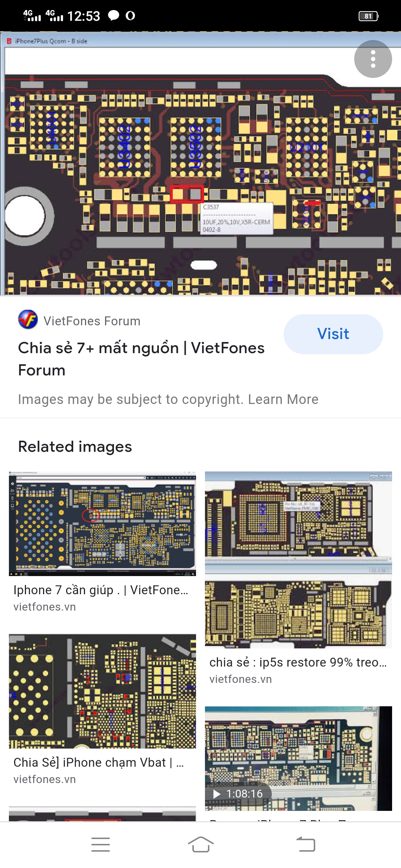Tap the Android back navigation icon
Viewport: 401px width, 868px height.
point(306,845)
